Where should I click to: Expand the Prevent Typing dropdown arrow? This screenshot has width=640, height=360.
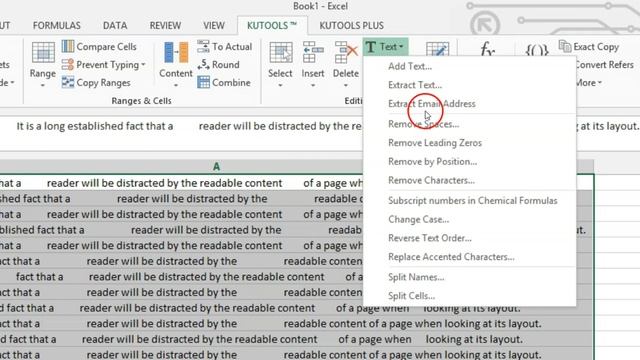[x=143, y=64]
